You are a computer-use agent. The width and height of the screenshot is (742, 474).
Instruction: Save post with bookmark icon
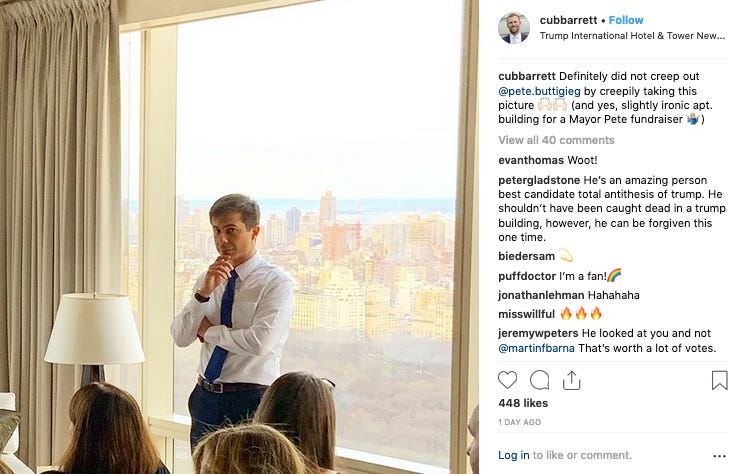coord(719,380)
